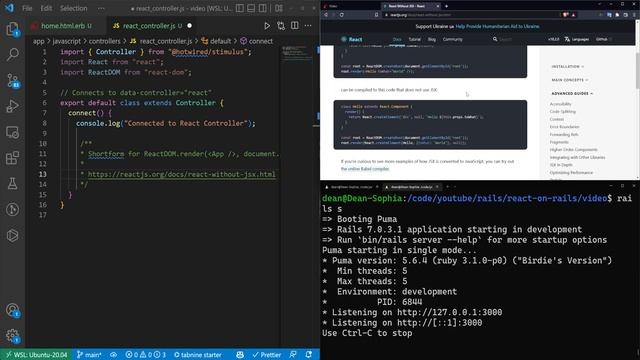Click the main branch status item

click(89, 355)
